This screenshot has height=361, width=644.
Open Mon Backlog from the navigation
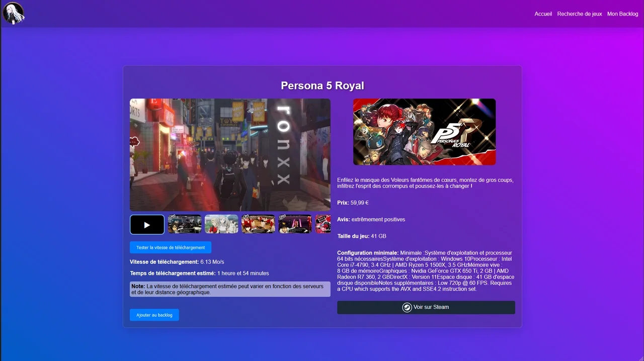pyautogui.click(x=623, y=14)
